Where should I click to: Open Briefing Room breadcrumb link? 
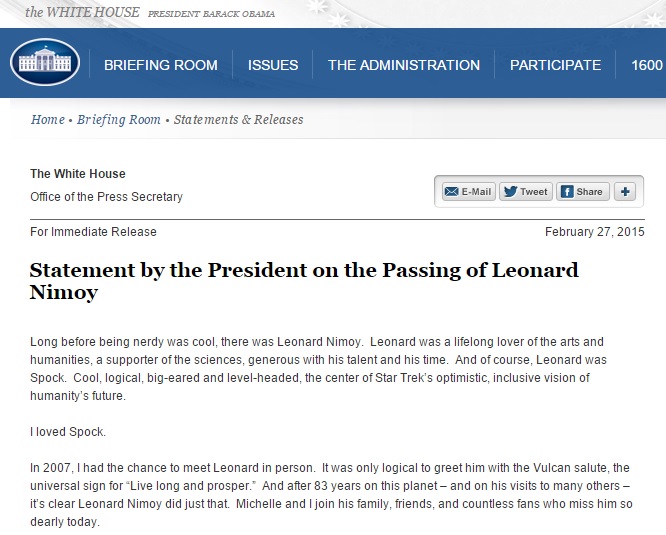point(118,120)
